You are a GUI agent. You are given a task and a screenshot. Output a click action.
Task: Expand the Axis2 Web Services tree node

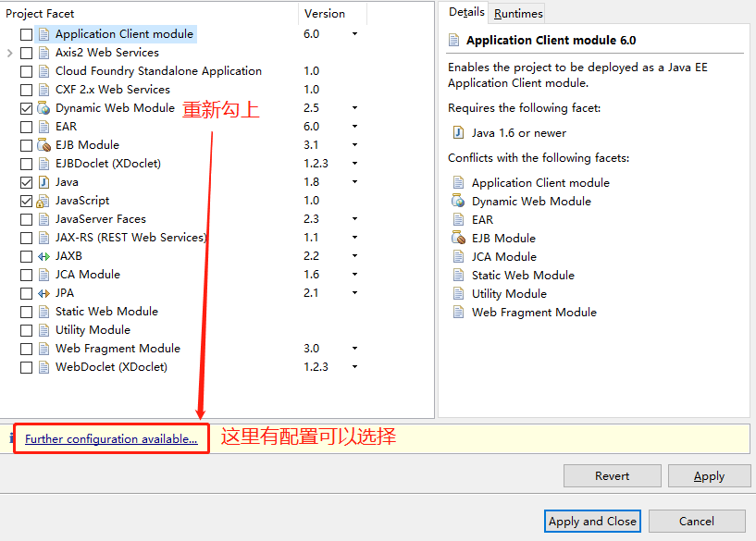9,53
